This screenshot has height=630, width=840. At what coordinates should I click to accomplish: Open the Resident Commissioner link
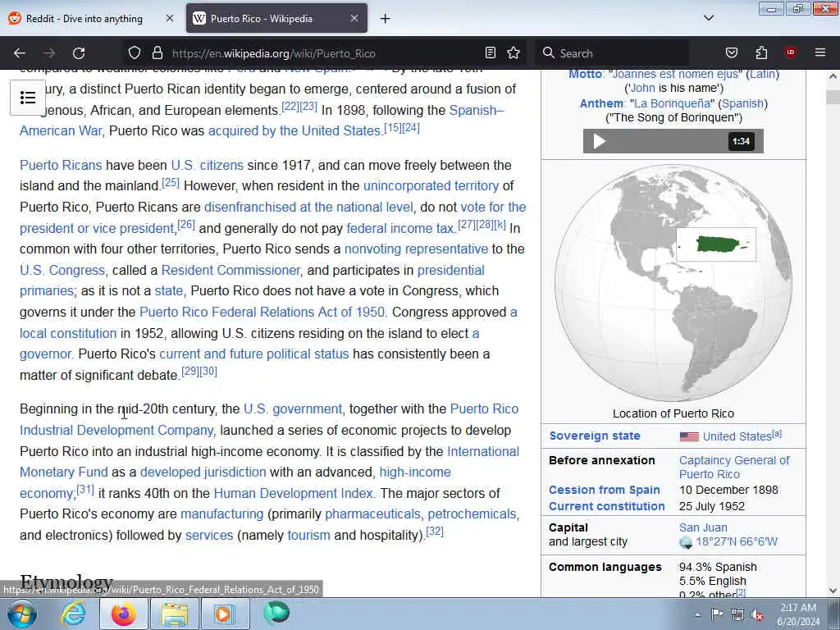click(x=231, y=270)
